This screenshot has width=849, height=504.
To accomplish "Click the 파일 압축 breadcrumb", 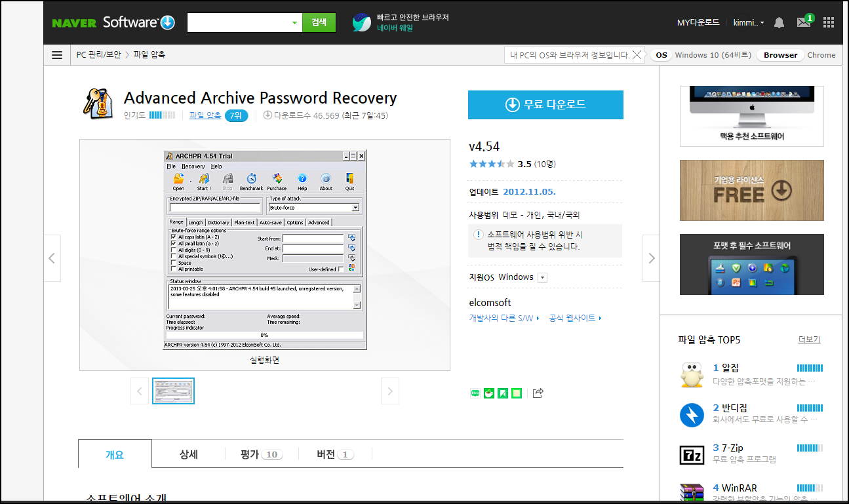I will 149,55.
